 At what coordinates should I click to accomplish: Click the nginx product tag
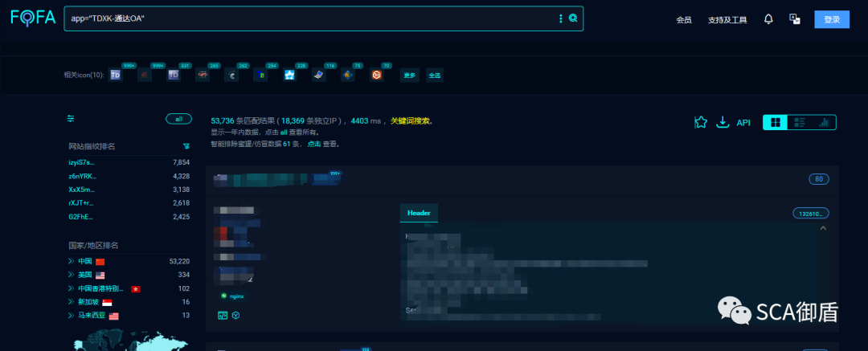click(x=232, y=296)
